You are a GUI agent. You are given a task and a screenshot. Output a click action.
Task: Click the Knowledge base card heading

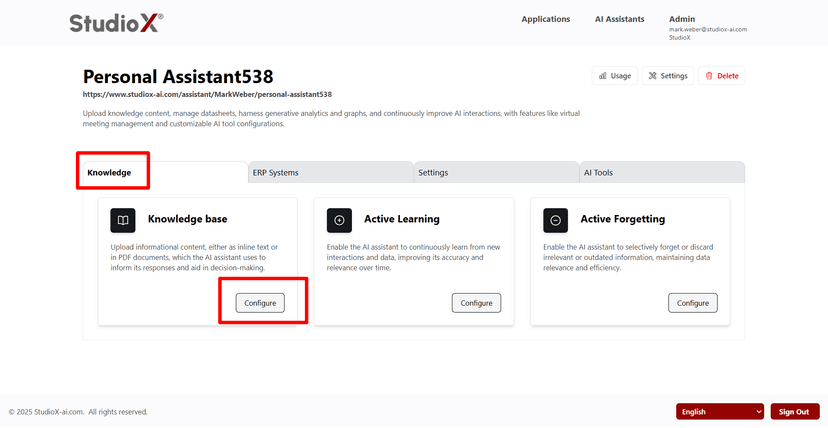pyautogui.click(x=187, y=219)
